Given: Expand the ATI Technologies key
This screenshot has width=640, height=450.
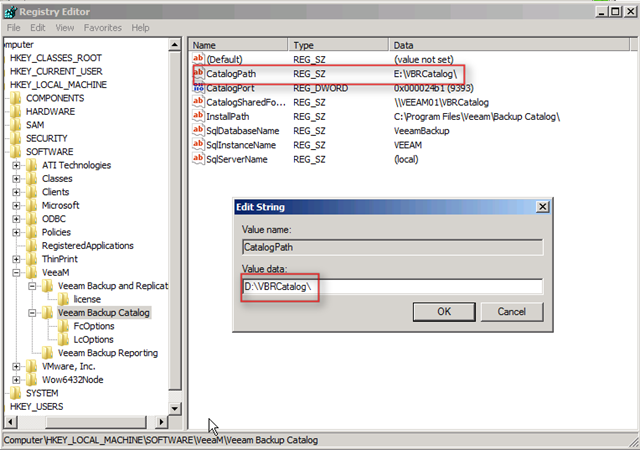Looking at the screenshot, I should point(17,165).
